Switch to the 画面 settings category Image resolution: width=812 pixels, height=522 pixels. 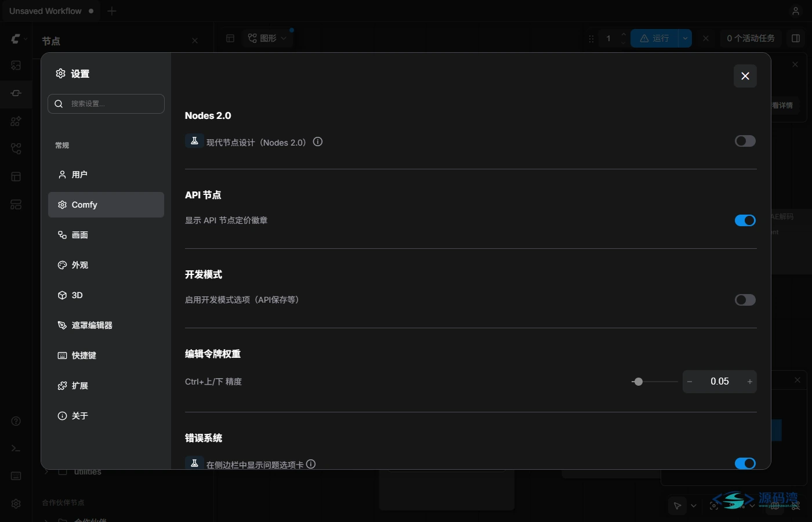pyautogui.click(x=106, y=235)
